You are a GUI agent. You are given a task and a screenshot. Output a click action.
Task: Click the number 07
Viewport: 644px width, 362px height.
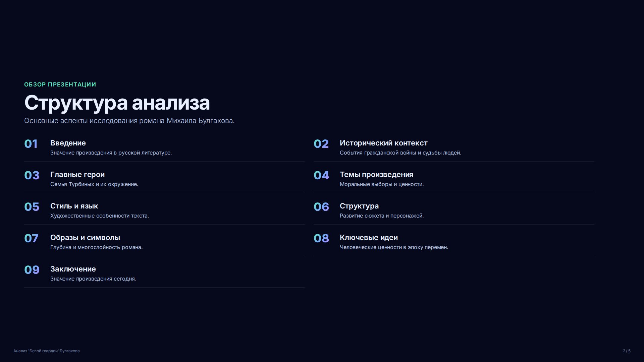pos(32,238)
